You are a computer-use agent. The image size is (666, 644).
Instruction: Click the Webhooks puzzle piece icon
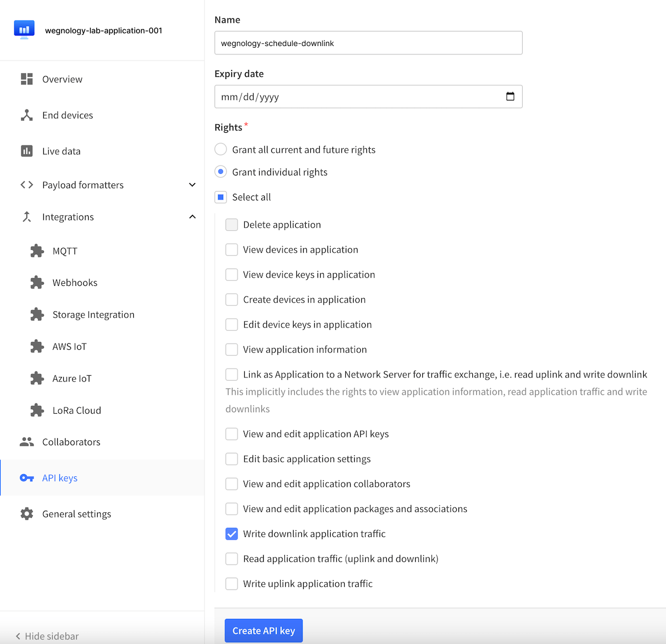click(x=37, y=283)
